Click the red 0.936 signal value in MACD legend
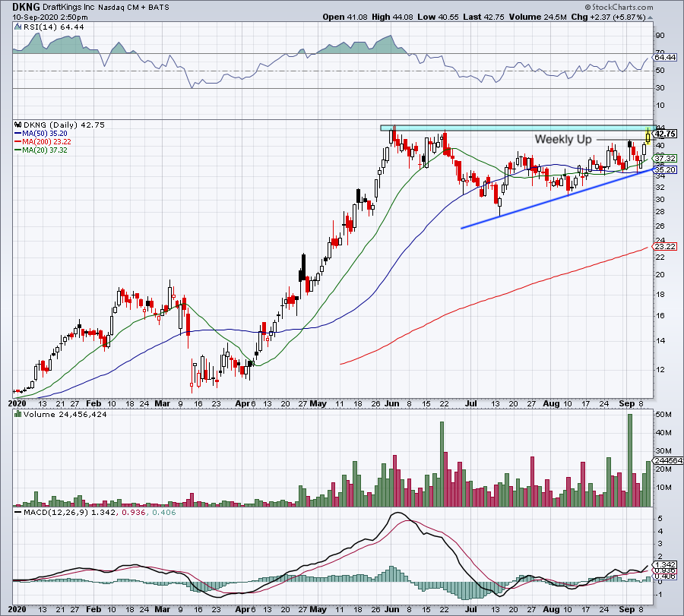This screenshot has width=684, height=616. (134, 512)
